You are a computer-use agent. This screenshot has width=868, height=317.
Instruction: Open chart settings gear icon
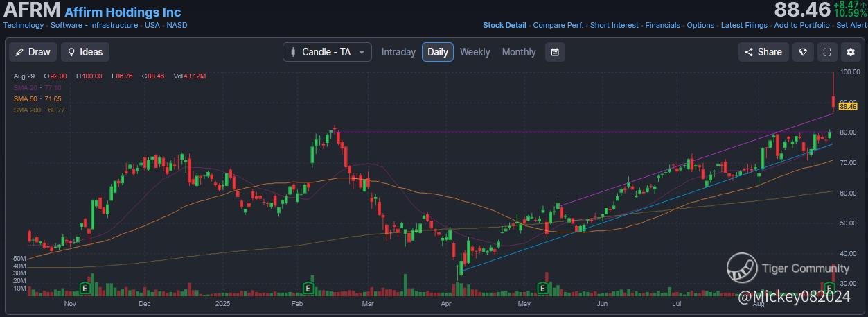tap(850, 52)
